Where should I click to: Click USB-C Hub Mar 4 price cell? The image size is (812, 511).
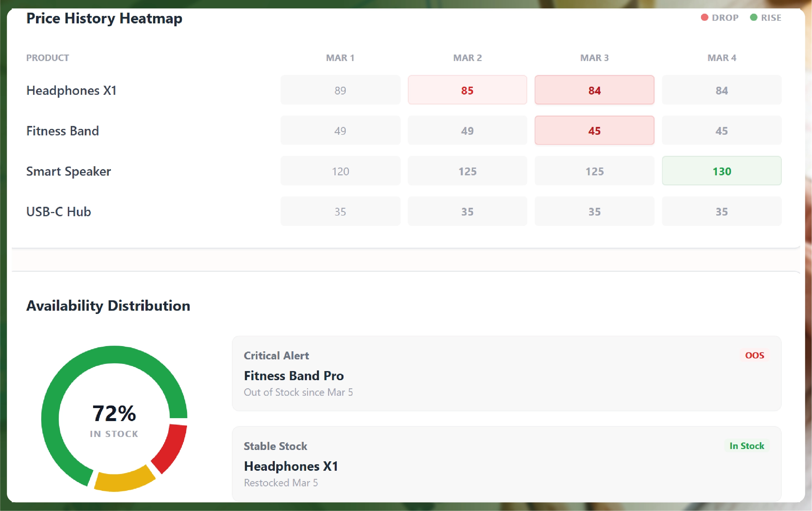721,211
